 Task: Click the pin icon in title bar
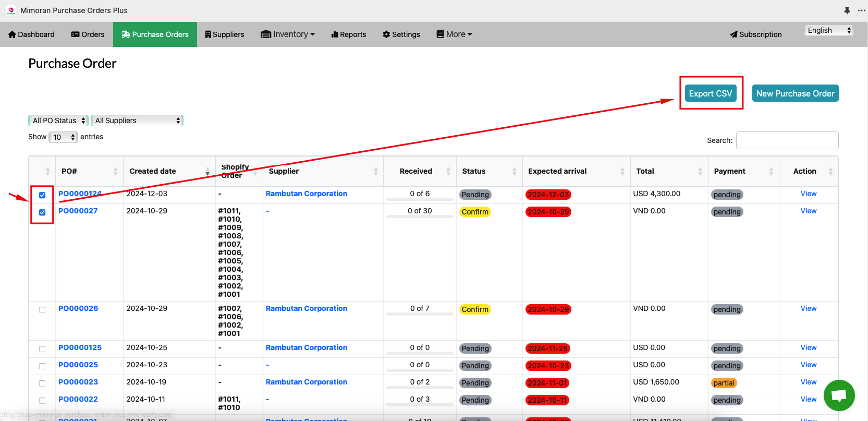[847, 10]
